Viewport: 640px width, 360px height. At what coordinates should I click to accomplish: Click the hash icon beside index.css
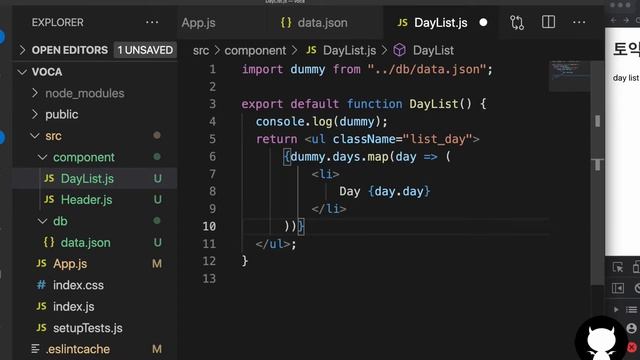tap(41, 284)
